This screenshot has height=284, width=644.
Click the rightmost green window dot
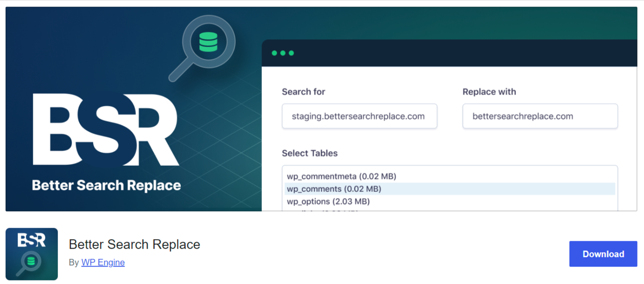coord(291,53)
